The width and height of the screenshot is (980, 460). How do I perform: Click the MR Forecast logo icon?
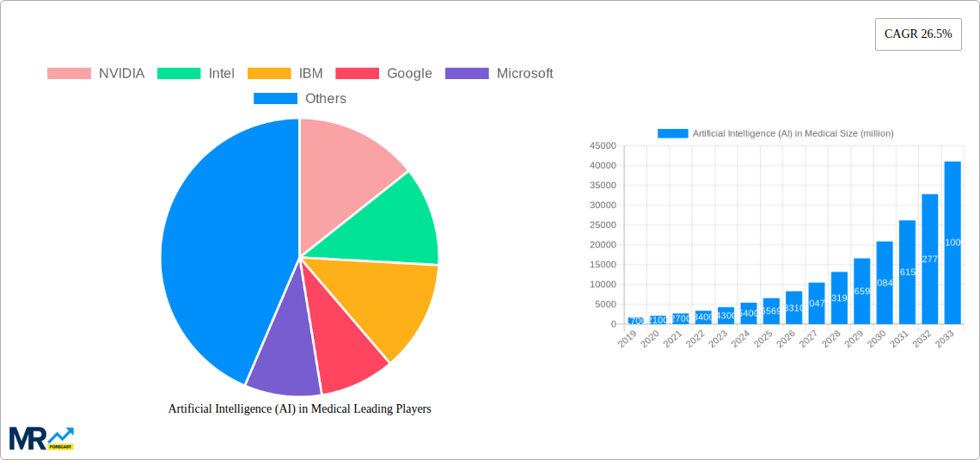click(41, 438)
